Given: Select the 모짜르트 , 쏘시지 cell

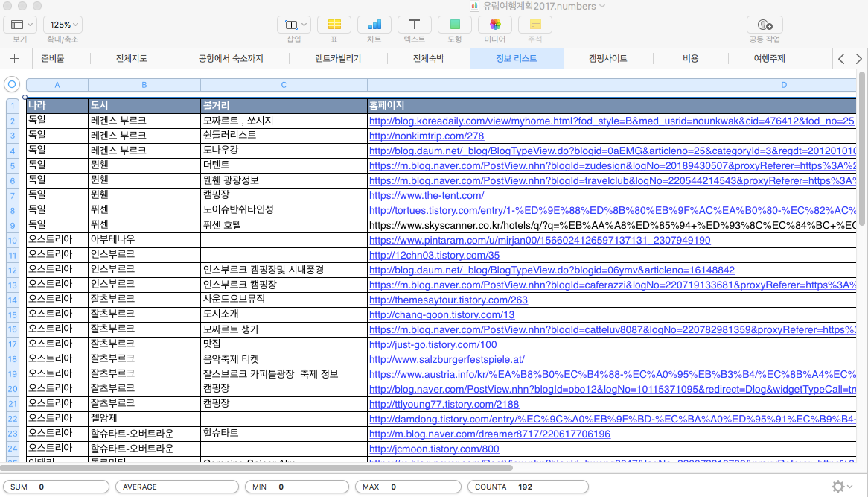Looking at the screenshot, I should [284, 121].
